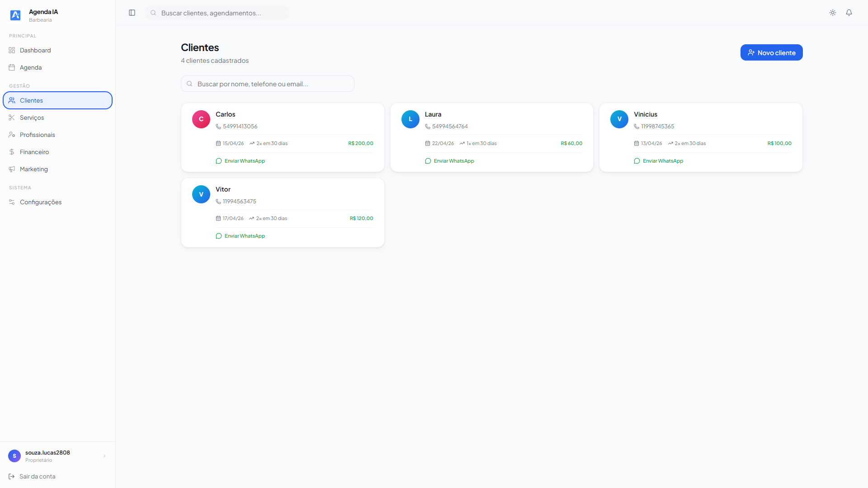This screenshot has width=868, height=488.
Task: Click Vitor avatar circle
Action: coord(201,194)
